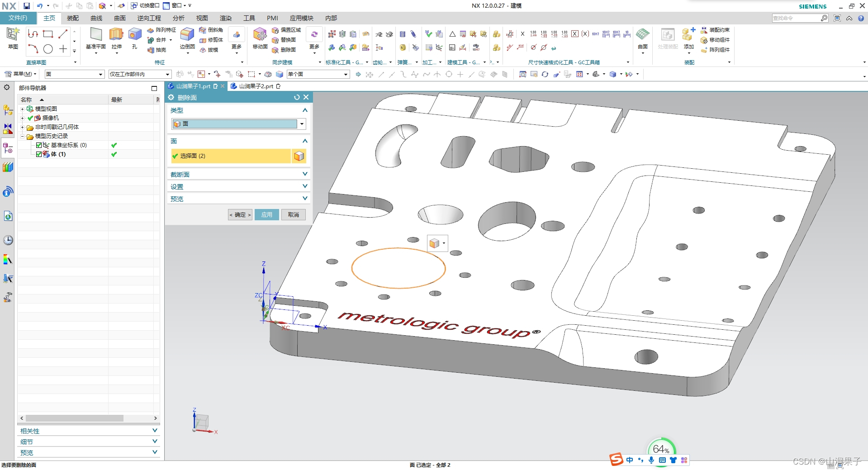
Task: Open the 类型 combo box showing 面
Action: click(x=238, y=123)
